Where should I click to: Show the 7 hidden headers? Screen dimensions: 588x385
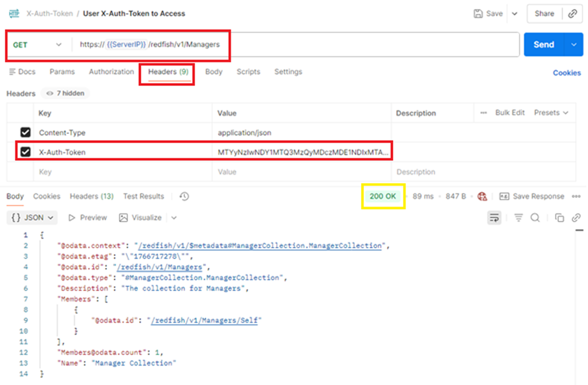tap(65, 93)
